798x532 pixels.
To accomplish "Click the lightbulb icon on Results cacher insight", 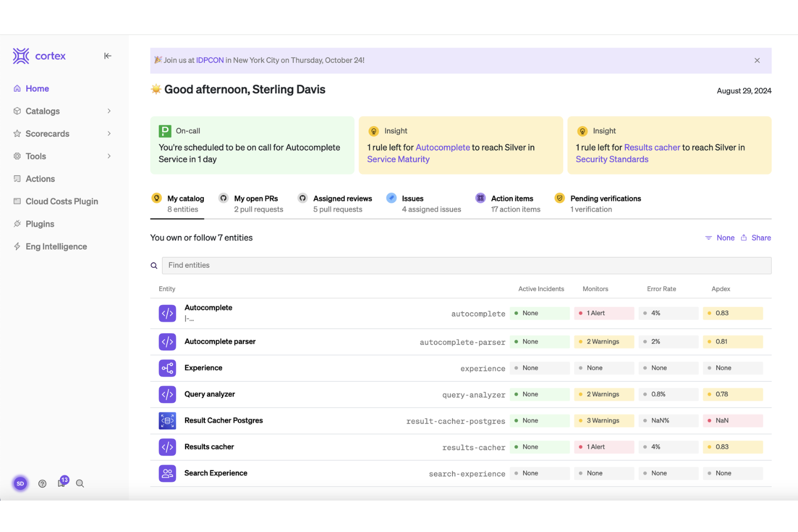I will click(x=582, y=131).
